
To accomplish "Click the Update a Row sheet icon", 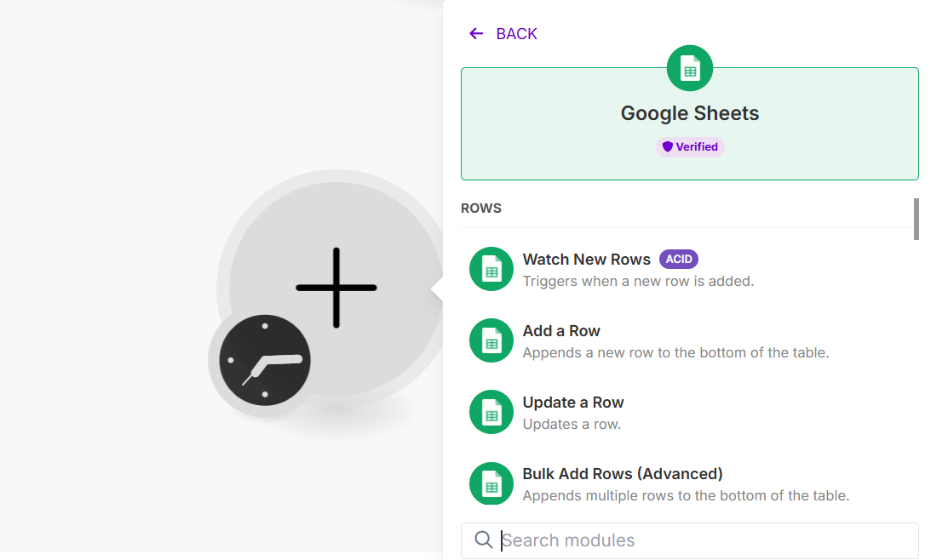I will (491, 412).
